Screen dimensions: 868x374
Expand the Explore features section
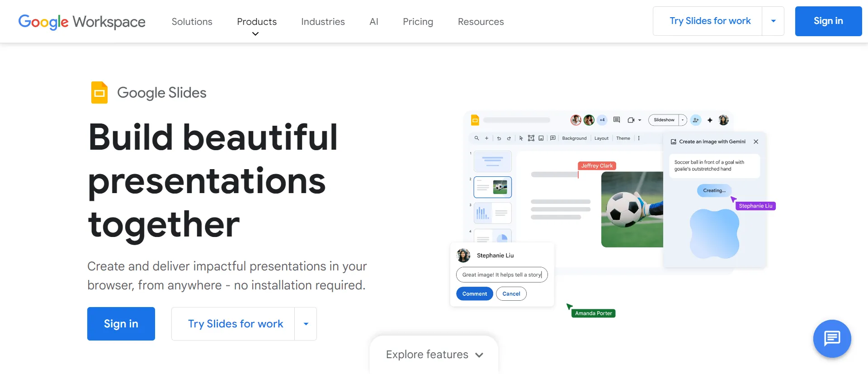(x=434, y=355)
